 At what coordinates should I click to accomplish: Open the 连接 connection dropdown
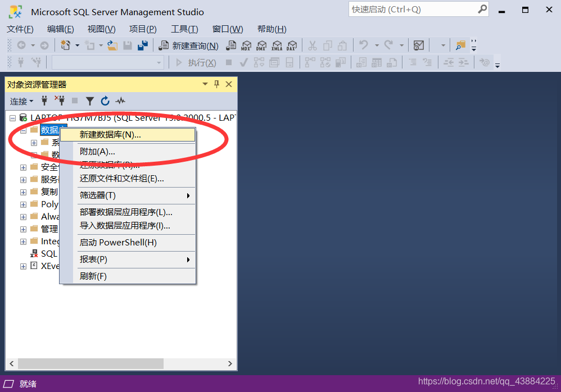pos(21,101)
